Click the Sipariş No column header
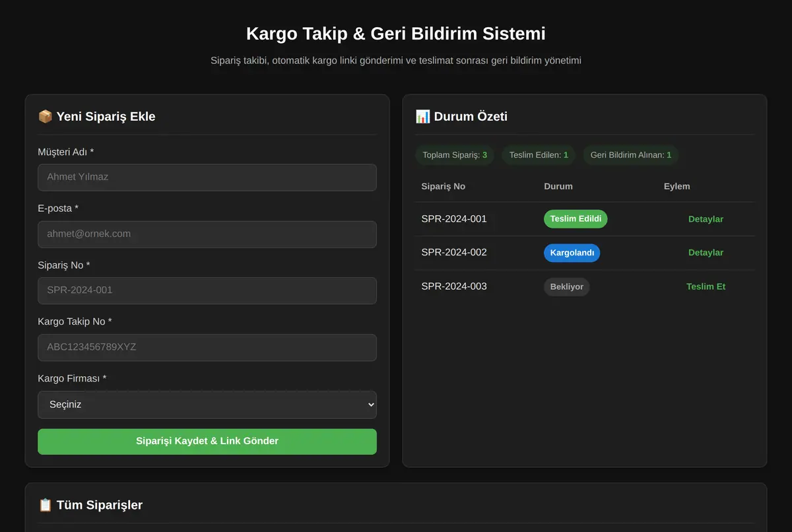Screen dimensions: 792x532 [x=444, y=186]
